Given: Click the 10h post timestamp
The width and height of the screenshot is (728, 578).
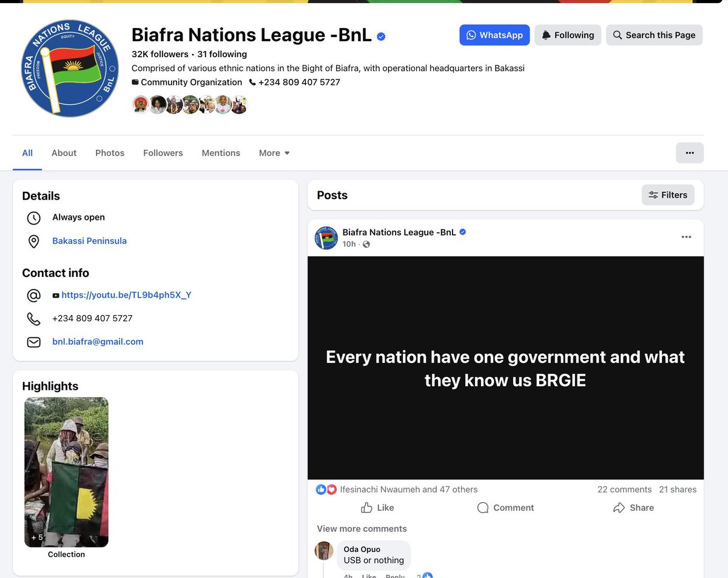Looking at the screenshot, I should click(349, 244).
